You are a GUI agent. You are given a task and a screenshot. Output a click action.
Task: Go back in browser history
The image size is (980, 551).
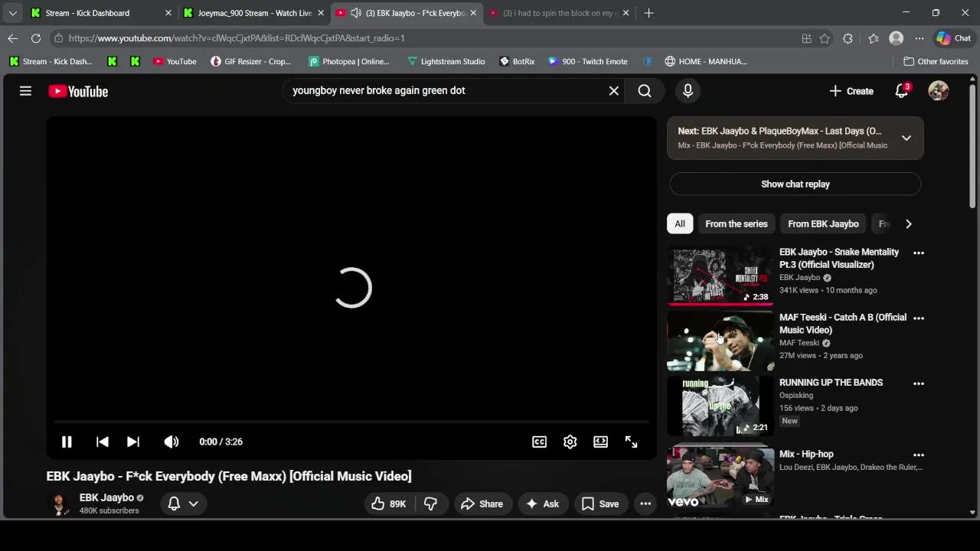[x=13, y=38]
